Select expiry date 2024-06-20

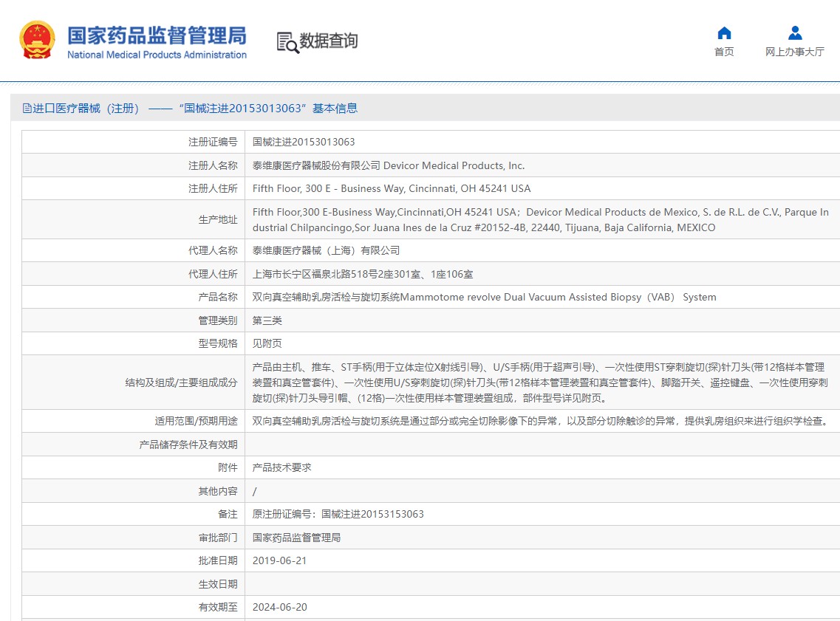point(280,608)
